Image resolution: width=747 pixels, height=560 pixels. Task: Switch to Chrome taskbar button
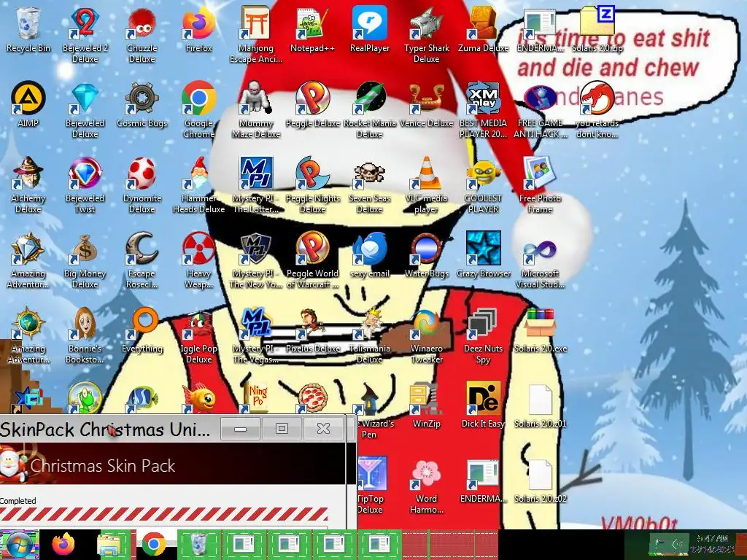tap(153, 545)
